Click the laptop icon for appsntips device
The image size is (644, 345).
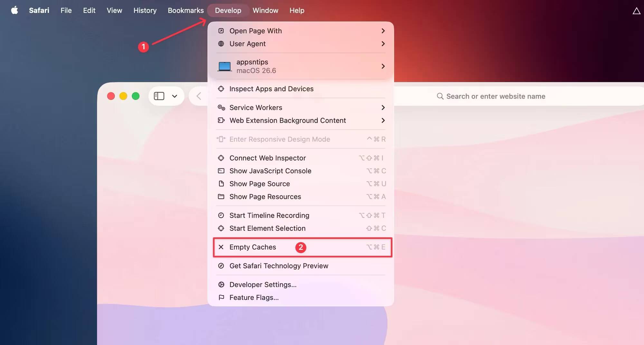pyautogui.click(x=224, y=66)
